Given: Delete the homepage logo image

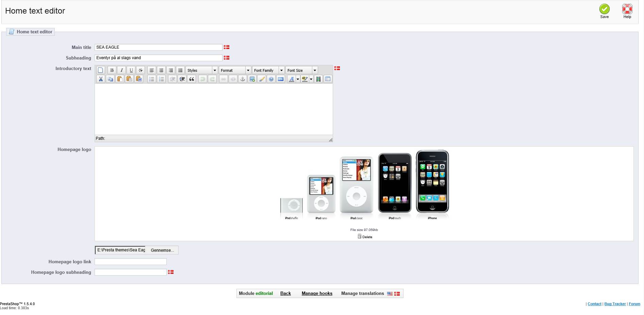Looking at the screenshot, I should coord(365,237).
